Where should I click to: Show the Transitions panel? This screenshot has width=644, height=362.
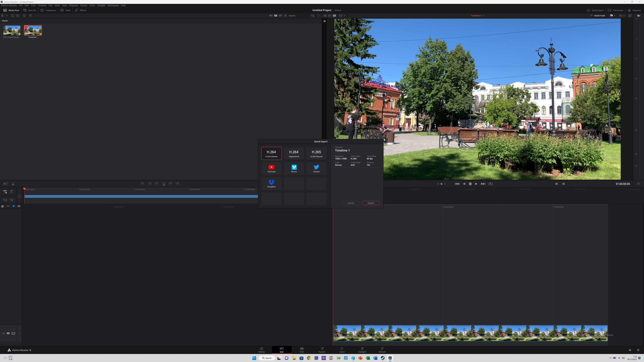click(48, 10)
